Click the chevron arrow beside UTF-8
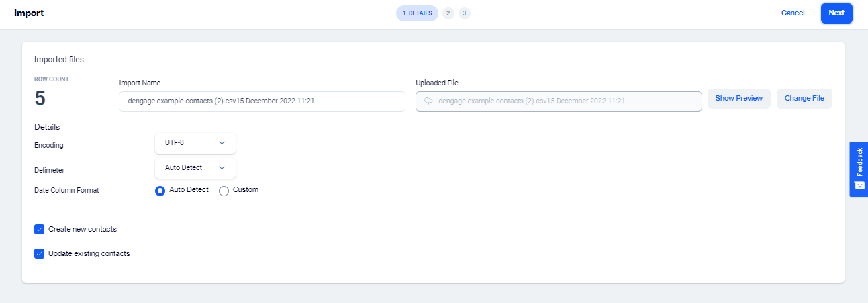Viewport: 868px width, 303px height. (222, 143)
